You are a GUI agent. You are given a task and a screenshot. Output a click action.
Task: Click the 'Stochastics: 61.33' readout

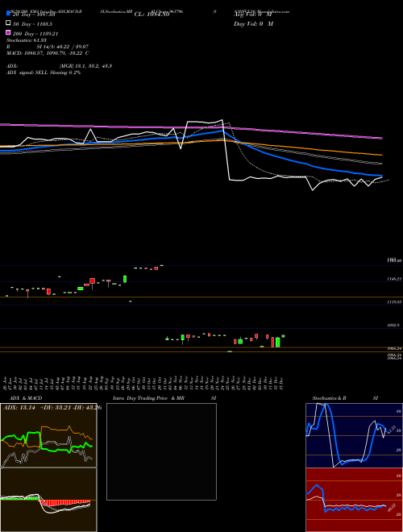pos(27,40)
